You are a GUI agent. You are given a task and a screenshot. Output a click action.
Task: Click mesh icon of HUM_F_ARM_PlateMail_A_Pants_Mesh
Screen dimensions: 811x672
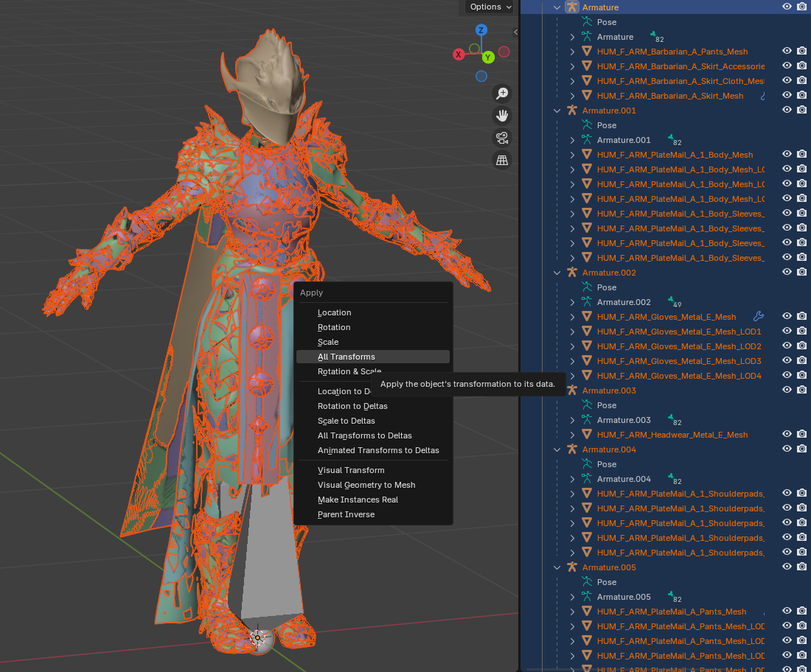pos(587,612)
